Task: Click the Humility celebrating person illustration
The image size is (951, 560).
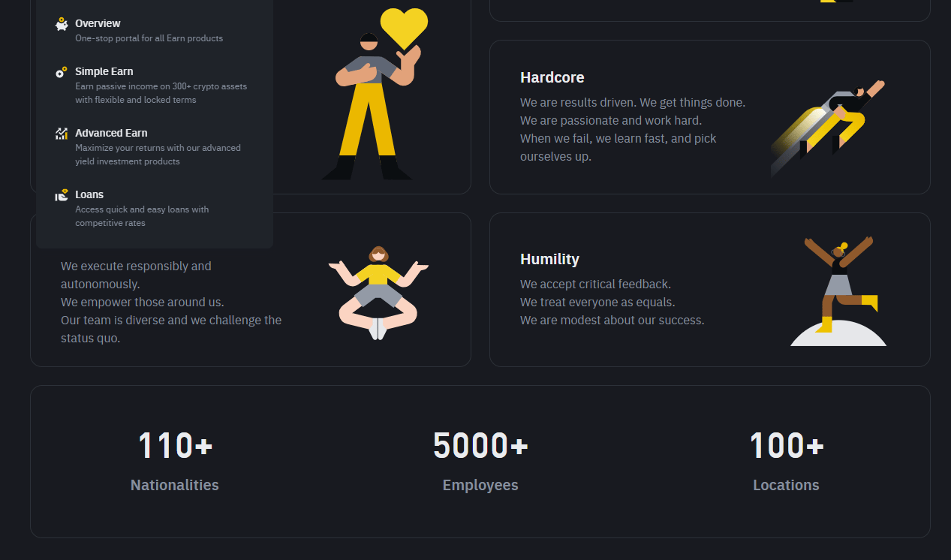Action: 838,292
